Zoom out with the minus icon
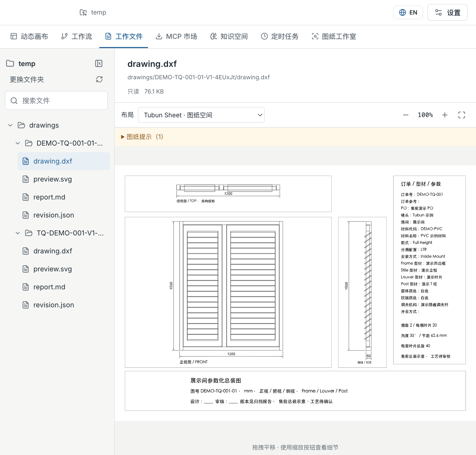Screen dimensions: 476x455 click(x=406, y=115)
